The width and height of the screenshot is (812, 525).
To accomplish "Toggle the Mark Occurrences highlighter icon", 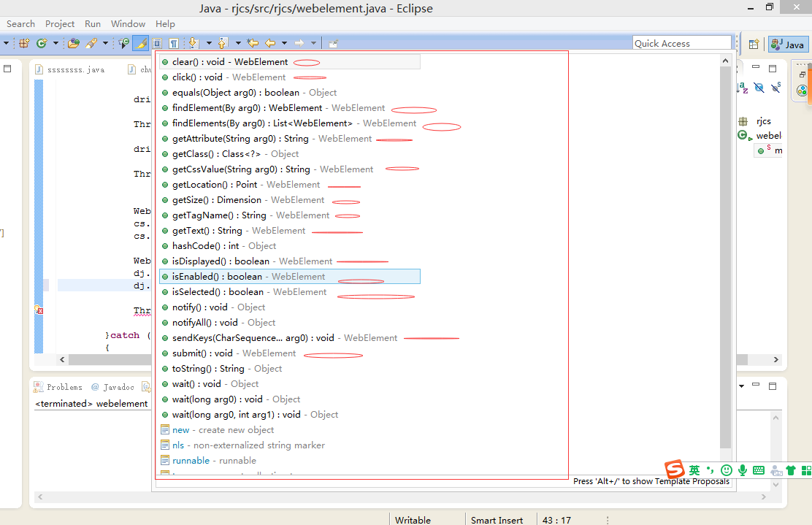I will point(139,42).
